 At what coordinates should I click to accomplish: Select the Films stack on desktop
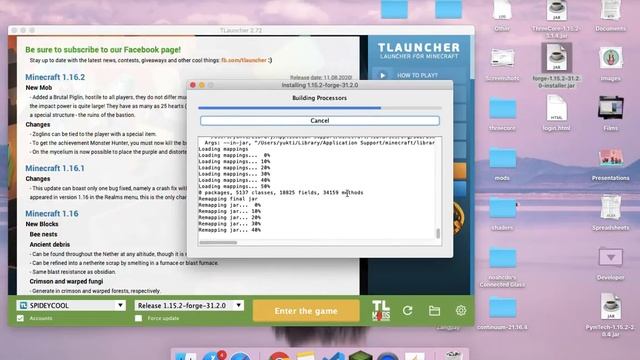coord(610,113)
